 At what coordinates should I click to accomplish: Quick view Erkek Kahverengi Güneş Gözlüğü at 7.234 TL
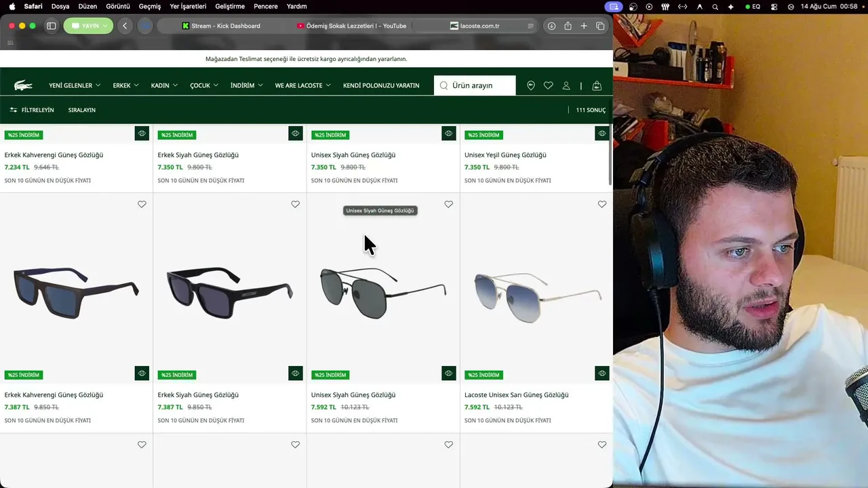click(x=142, y=134)
